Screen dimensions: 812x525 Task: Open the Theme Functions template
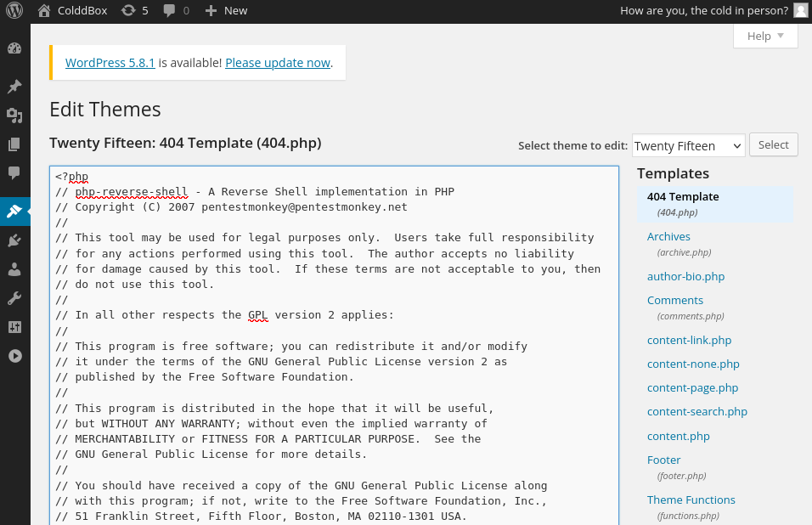click(x=691, y=500)
